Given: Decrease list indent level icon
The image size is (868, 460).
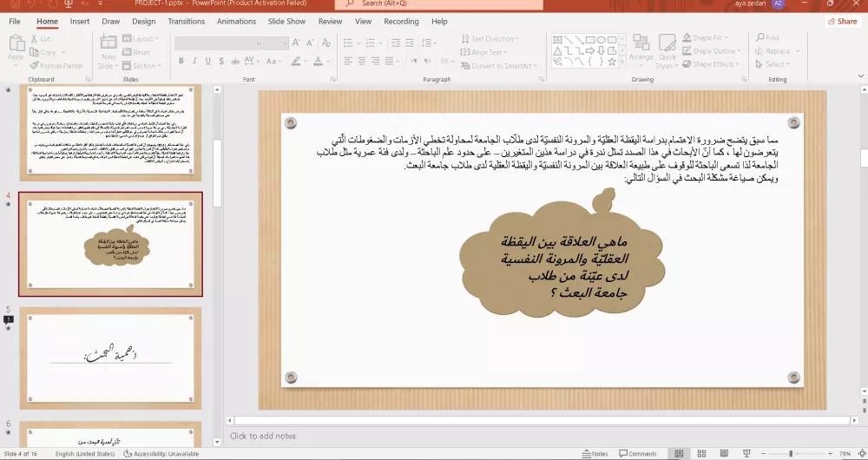Looking at the screenshot, I should tap(396, 43).
